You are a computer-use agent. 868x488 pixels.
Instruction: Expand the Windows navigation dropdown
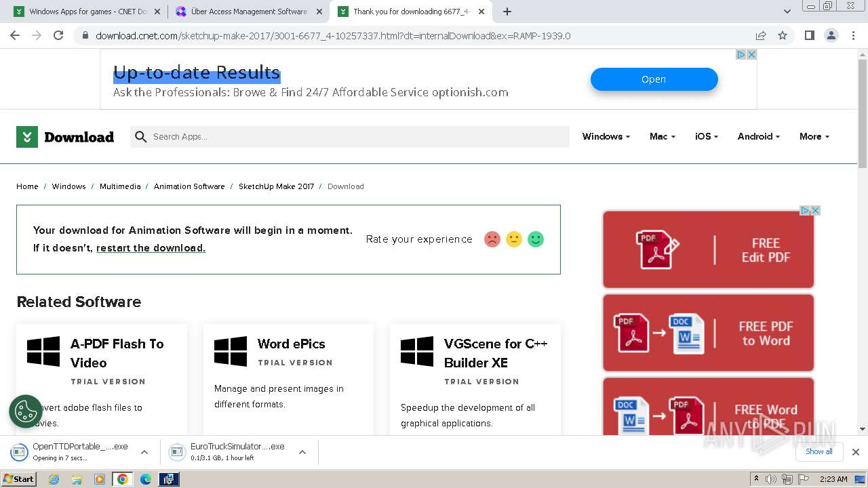click(x=606, y=137)
